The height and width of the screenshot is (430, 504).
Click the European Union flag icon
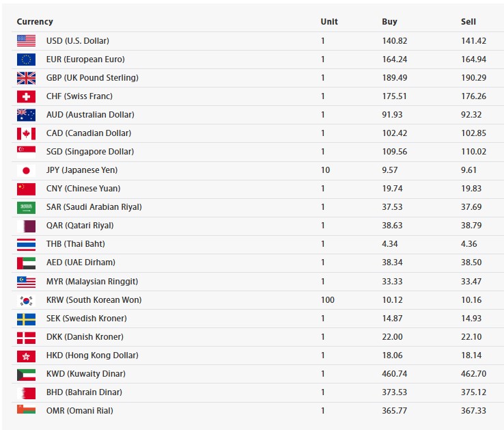click(x=26, y=59)
